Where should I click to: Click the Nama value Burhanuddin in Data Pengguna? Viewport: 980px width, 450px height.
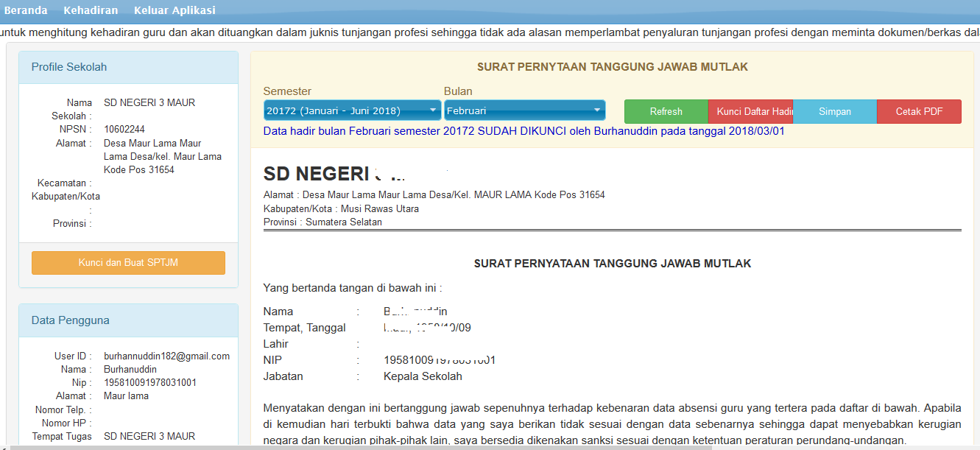tap(130, 370)
